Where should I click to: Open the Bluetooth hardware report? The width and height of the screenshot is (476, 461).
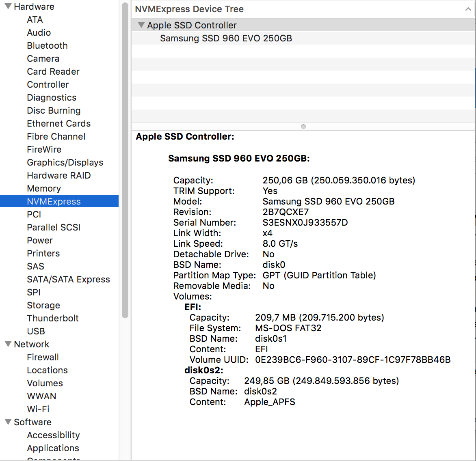point(47,45)
